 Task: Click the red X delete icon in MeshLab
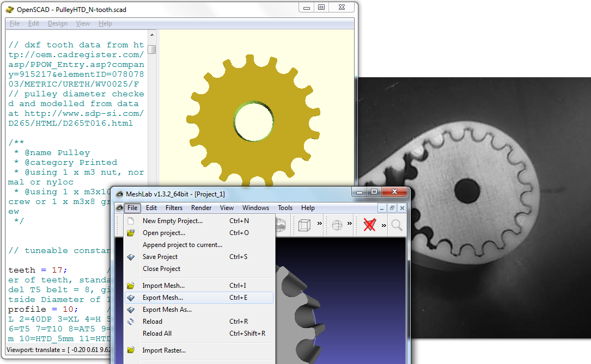pos(369,225)
